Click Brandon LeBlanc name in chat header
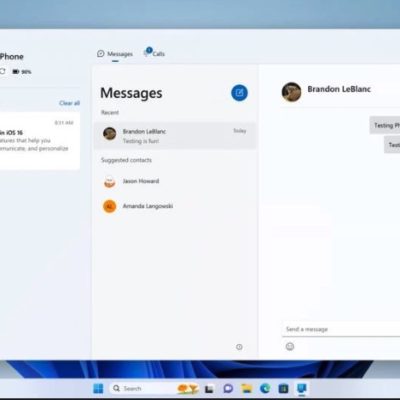 pyautogui.click(x=339, y=89)
